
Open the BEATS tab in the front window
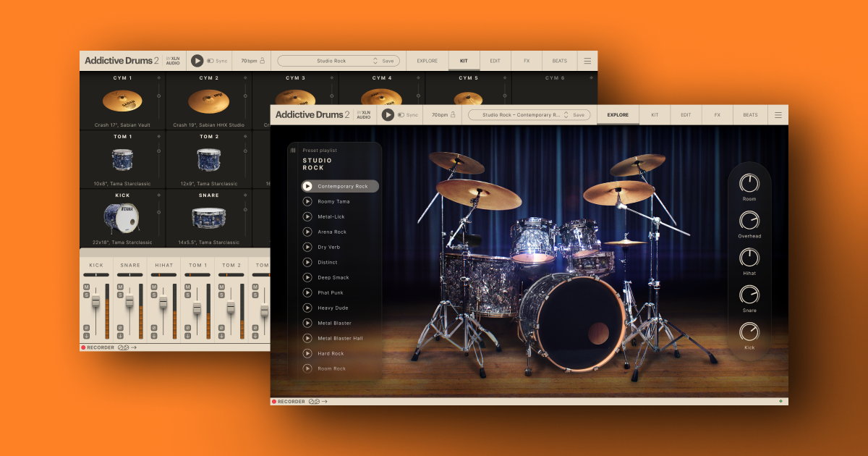point(750,115)
